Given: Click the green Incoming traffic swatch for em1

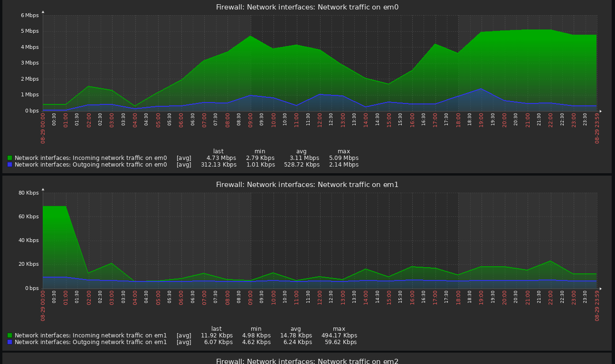Looking at the screenshot, I should pos(9,336).
